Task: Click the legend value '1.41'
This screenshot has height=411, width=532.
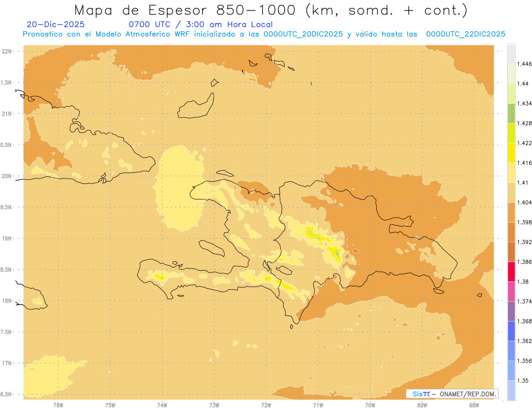Action: (x=523, y=182)
